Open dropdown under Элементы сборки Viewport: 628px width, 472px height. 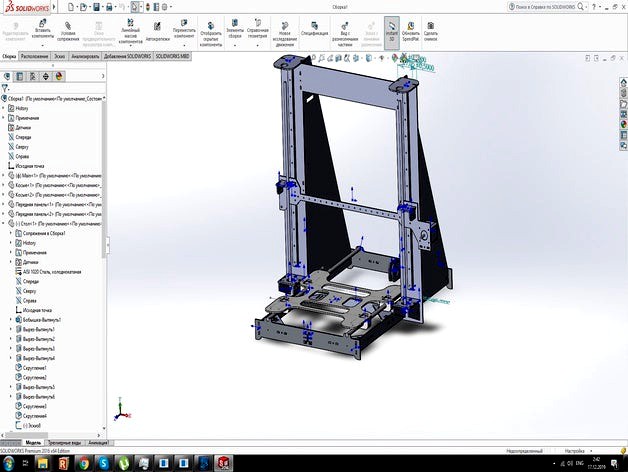coord(235,45)
